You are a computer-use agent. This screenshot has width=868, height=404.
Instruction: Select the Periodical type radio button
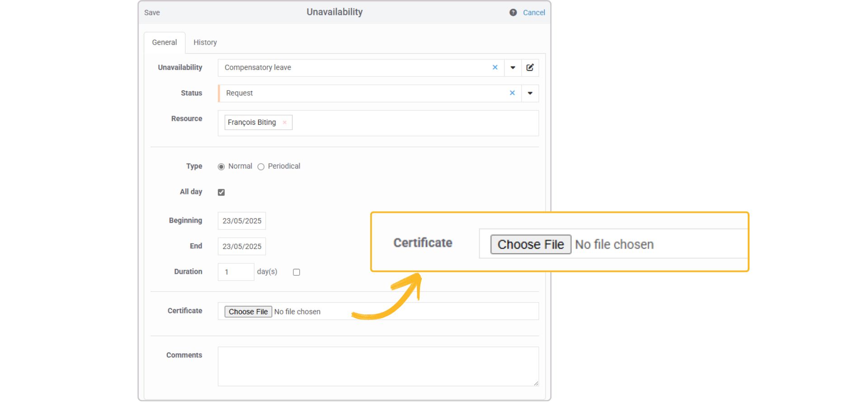[x=261, y=167]
